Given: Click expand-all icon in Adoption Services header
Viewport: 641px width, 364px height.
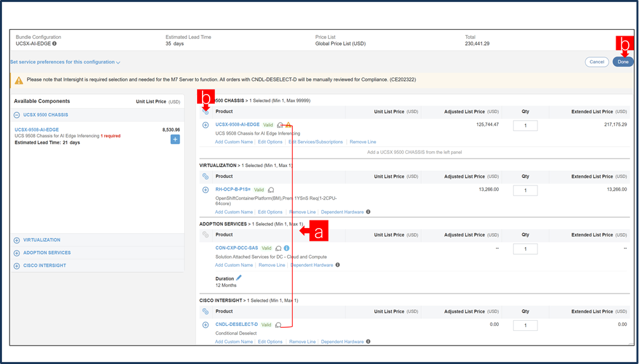Looking at the screenshot, I should tap(206, 235).
